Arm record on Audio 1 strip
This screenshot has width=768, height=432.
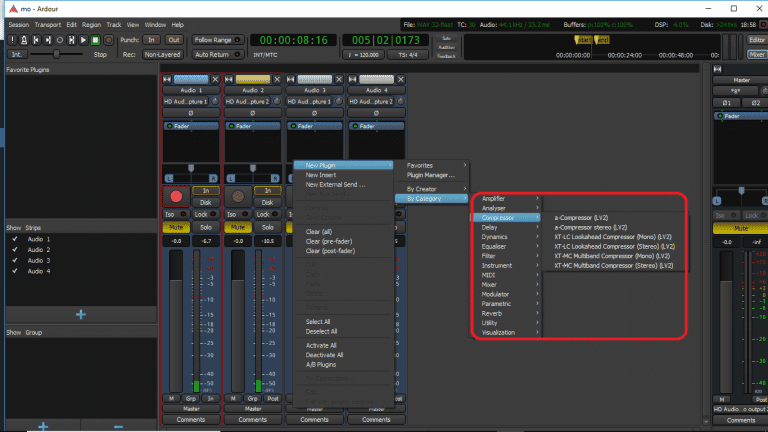click(175, 195)
